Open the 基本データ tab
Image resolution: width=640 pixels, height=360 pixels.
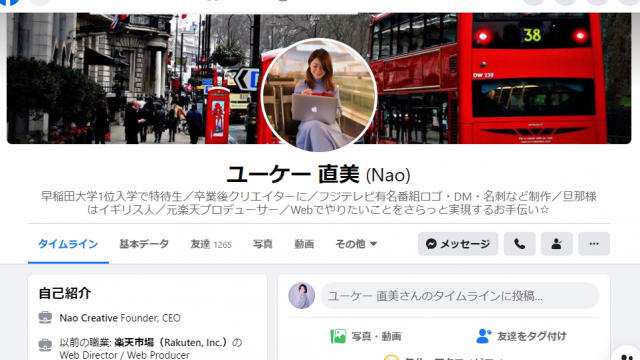click(144, 244)
